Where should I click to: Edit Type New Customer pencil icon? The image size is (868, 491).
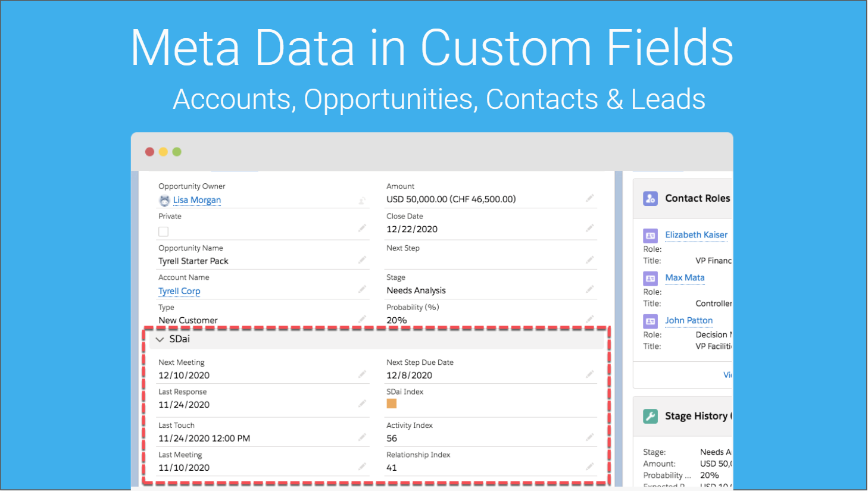point(362,319)
